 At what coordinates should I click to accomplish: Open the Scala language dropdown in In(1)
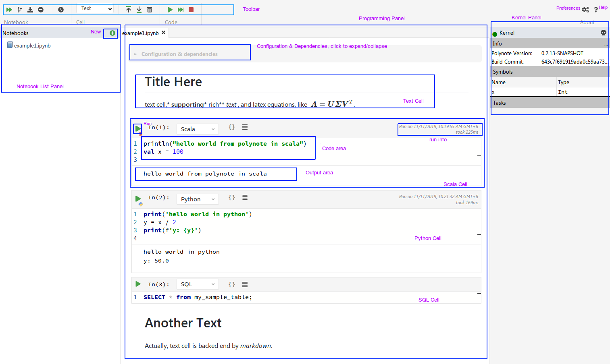[198, 129]
